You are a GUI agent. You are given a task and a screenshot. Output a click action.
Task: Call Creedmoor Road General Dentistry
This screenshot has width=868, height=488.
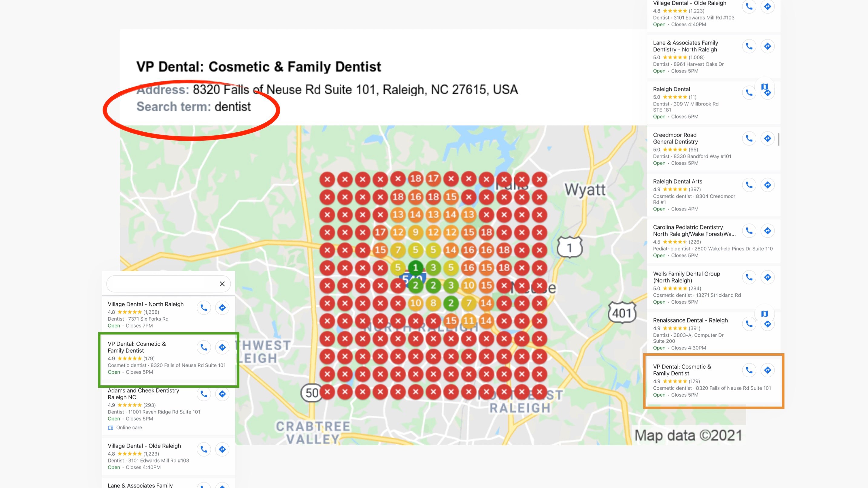[749, 138]
